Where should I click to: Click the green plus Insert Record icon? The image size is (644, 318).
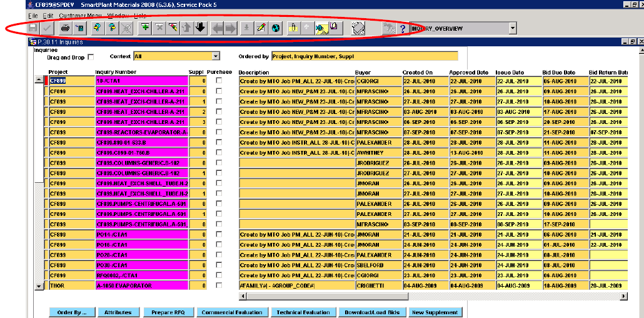(x=144, y=28)
